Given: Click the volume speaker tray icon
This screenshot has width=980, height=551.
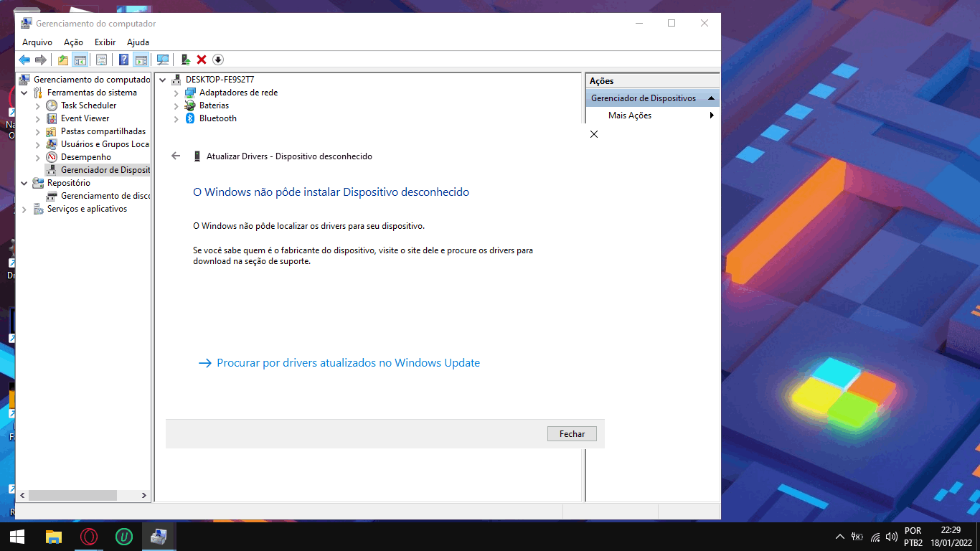Looking at the screenshot, I should [892, 537].
